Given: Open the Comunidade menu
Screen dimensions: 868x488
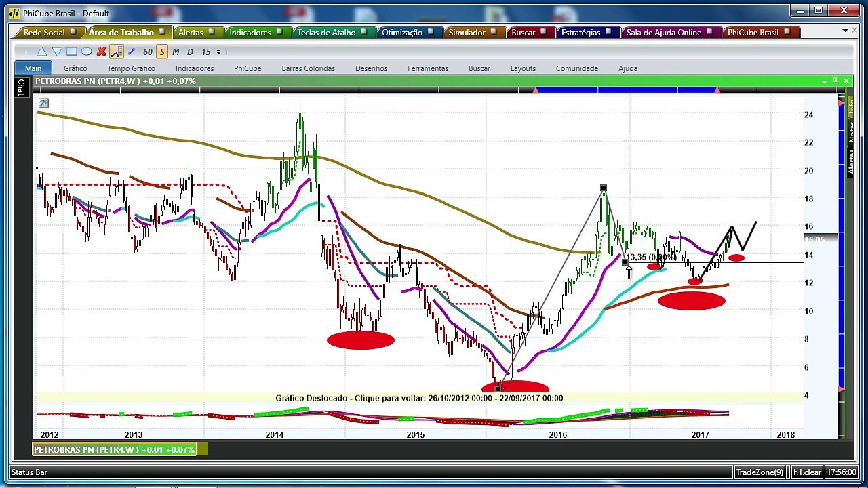Looking at the screenshot, I should coord(577,68).
